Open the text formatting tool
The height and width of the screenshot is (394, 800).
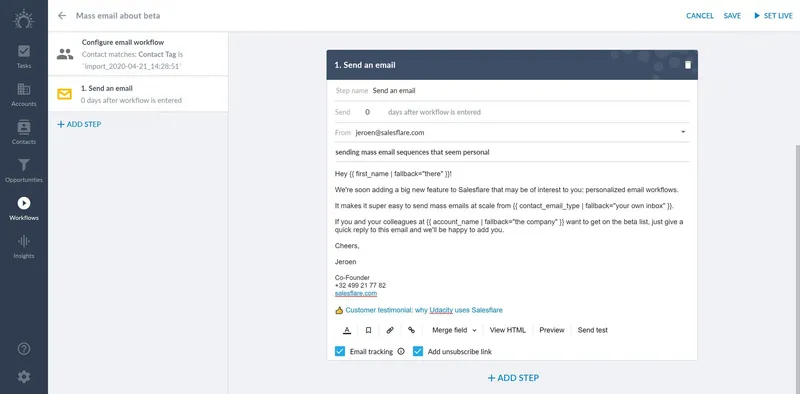[x=347, y=330]
